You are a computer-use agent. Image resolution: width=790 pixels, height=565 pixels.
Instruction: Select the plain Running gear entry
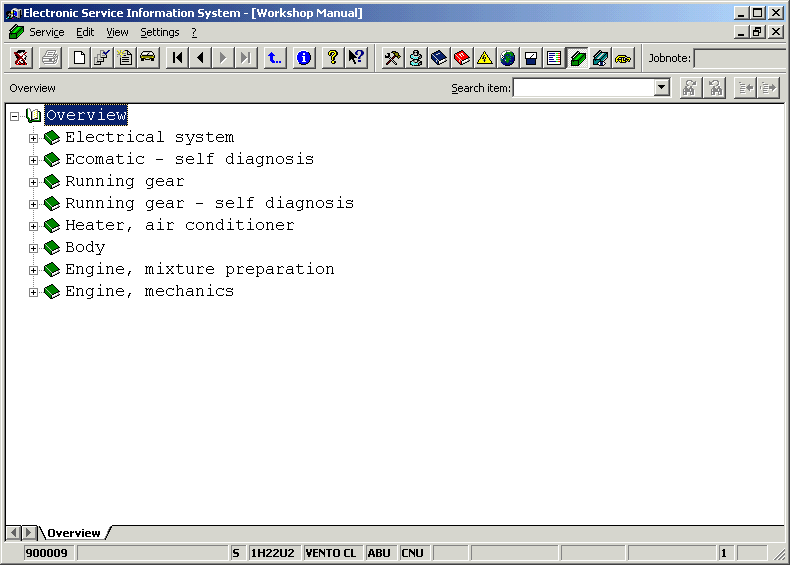tap(124, 181)
